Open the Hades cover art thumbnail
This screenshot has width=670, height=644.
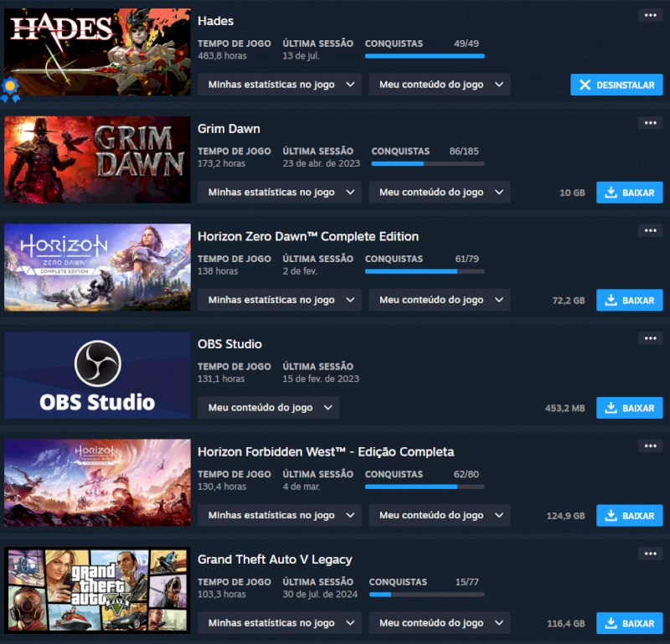pyautogui.click(x=97, y=52)
